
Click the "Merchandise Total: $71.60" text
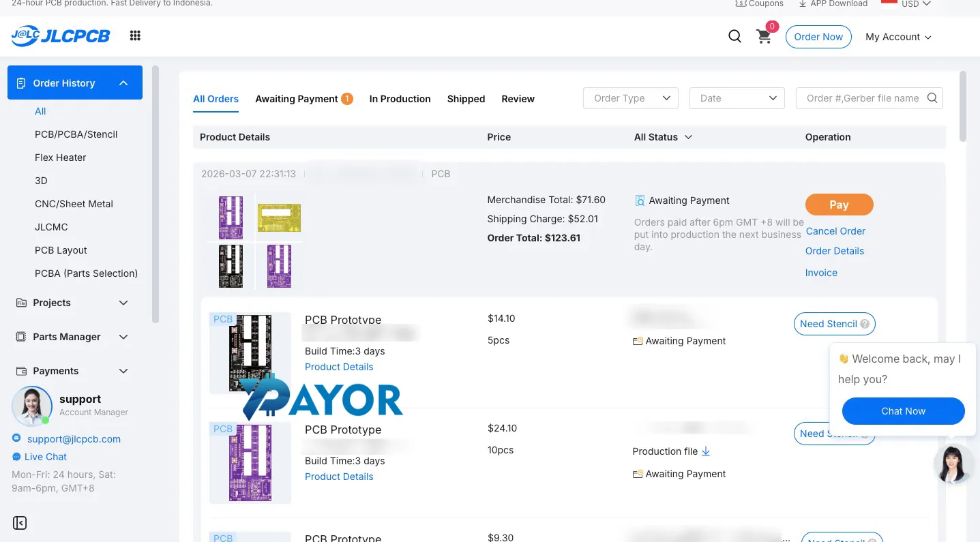(546, 200)
